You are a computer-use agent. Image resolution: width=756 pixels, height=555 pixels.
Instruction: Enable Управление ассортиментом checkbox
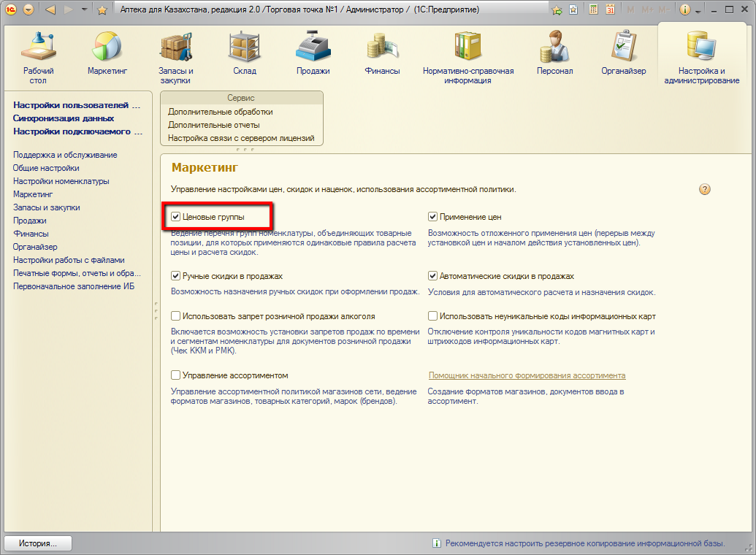(x=175, y=375)
